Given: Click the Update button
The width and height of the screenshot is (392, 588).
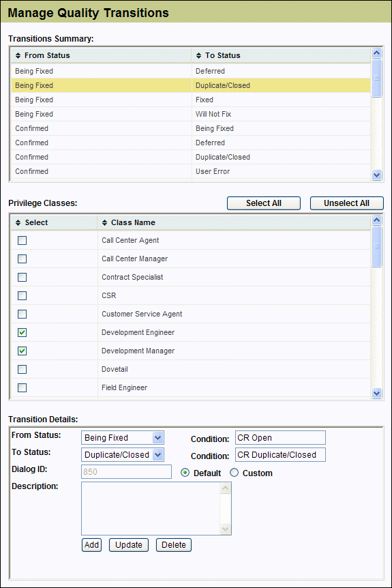Looking at the screenshot, I should click(x=129, y=545).
